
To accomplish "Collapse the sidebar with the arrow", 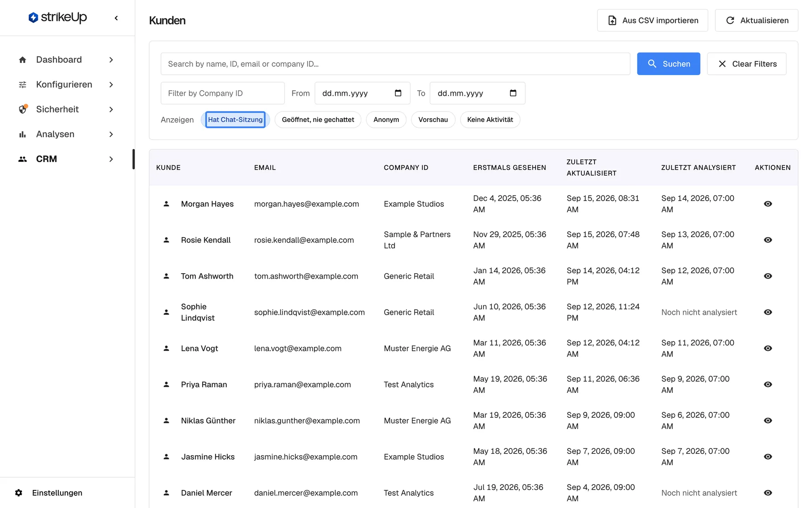I will click(116, 18).
